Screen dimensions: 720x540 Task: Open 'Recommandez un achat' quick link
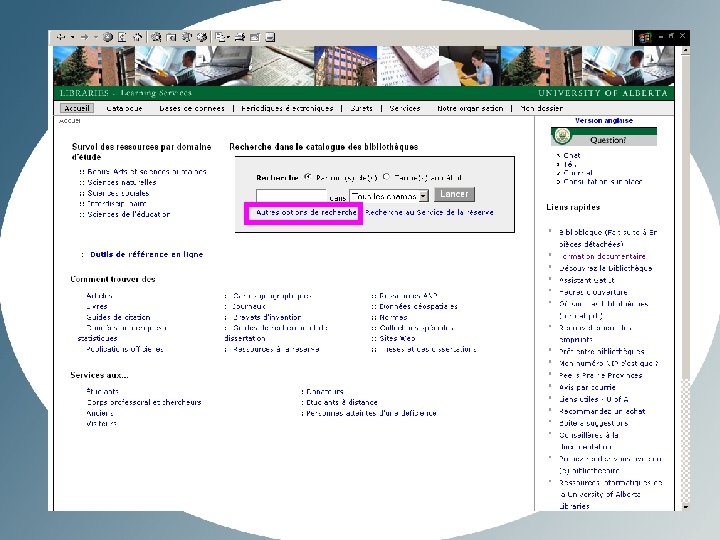tap(602, 411)
